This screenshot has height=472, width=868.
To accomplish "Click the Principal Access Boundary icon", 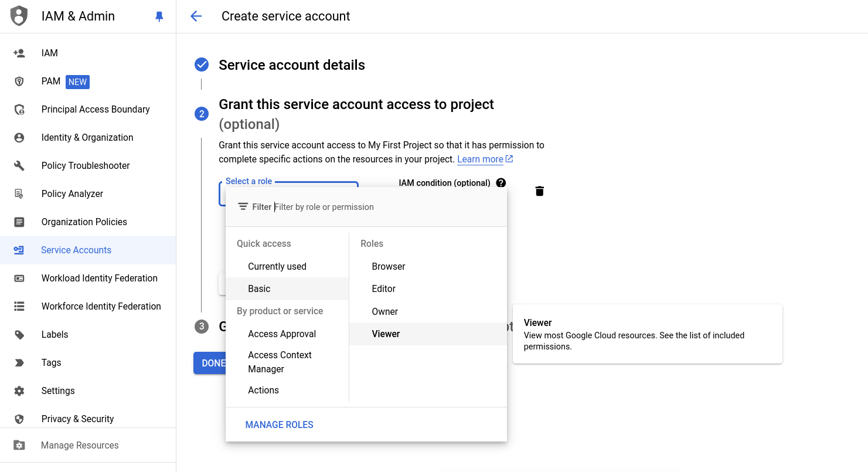I will pyautogui.click(x=19, y=110).
